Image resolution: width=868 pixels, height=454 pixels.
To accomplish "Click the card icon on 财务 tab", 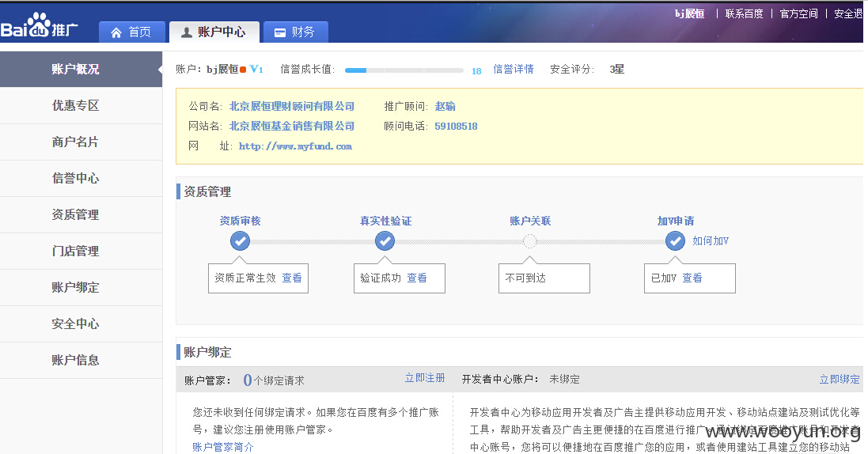I will (x=280, y=32).
